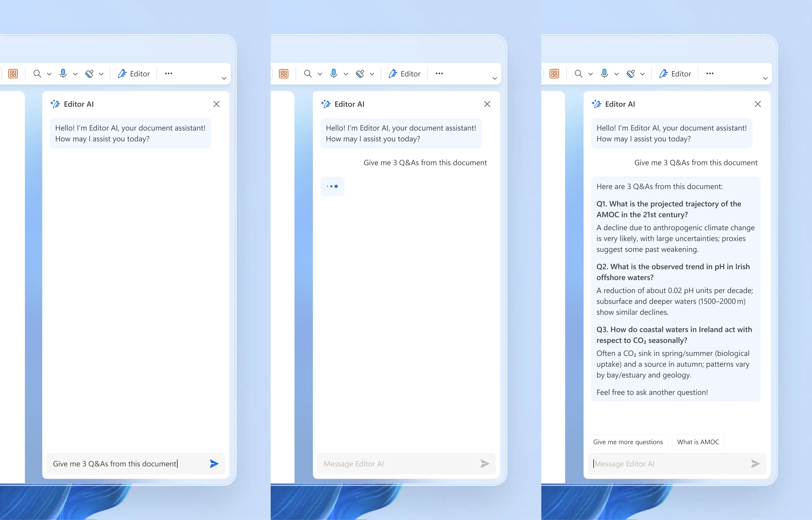The width and height of the screenshot is (812, 520).
Task: Open more options ellipsis above the typed-prompt pane
Action: tap(168, 73)
